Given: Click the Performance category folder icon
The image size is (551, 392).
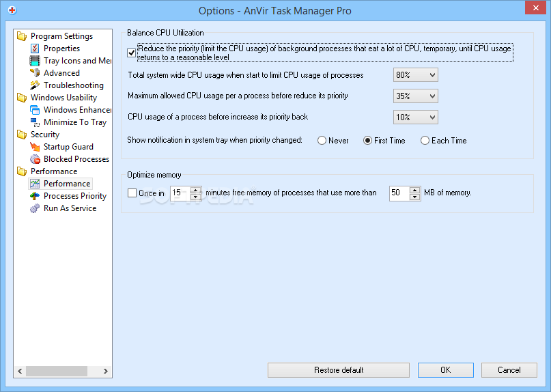Looking at the screenshot, I should pos(22,171).
